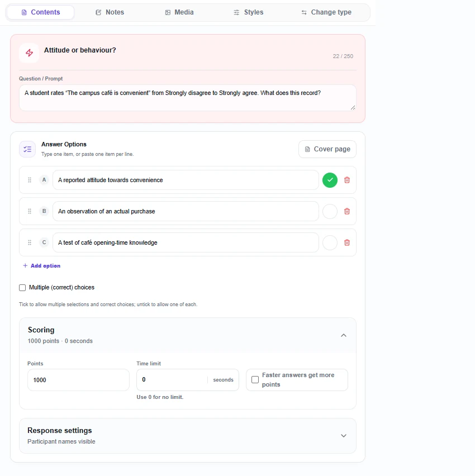Click the Question / Prompt text area

click(188, 98)
